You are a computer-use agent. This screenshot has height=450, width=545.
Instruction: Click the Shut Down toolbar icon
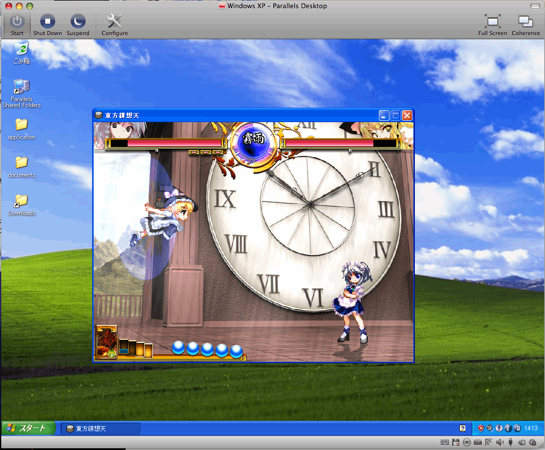point(47,22)
